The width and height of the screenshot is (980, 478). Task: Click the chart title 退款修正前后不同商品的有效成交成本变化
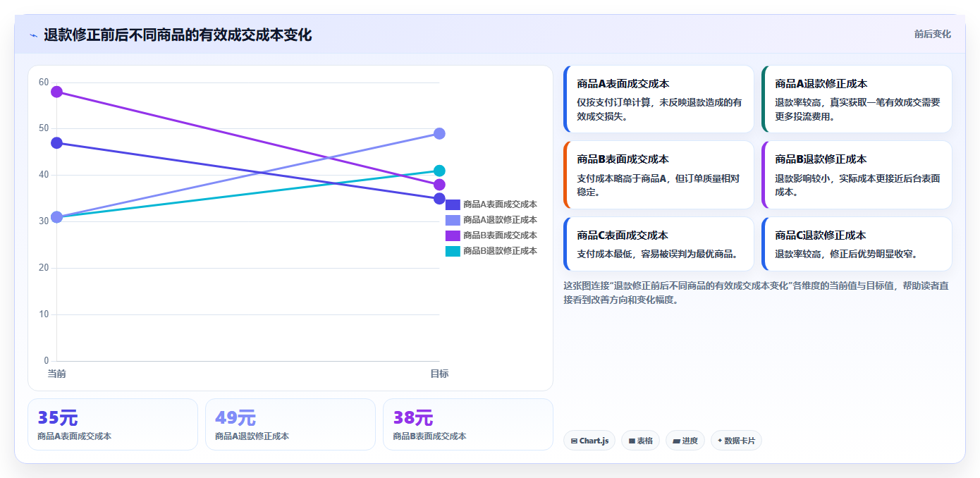point(178,35)
